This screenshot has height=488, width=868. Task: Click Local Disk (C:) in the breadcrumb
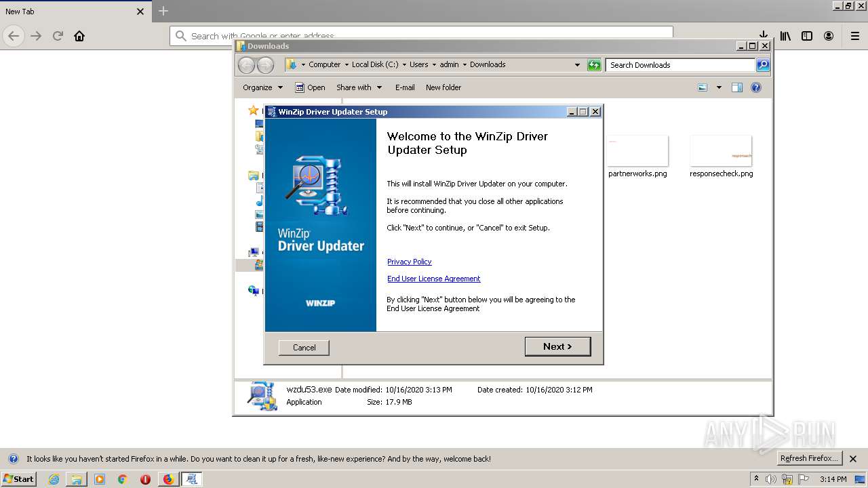[375, 64]
